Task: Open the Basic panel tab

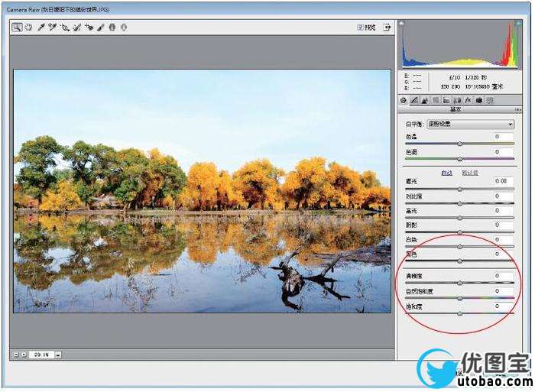Action: pos(404,100)
